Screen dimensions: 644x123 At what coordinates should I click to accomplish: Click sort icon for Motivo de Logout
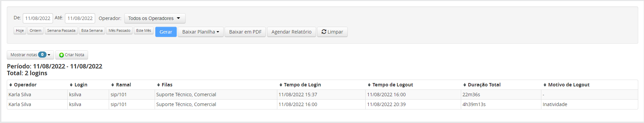pos(545,85)
